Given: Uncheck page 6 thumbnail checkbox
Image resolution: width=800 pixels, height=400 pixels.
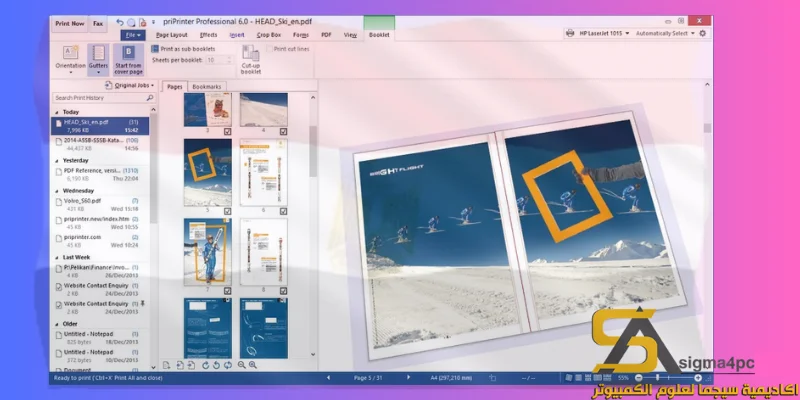Looking at the screenshot, I should point(284,211).
